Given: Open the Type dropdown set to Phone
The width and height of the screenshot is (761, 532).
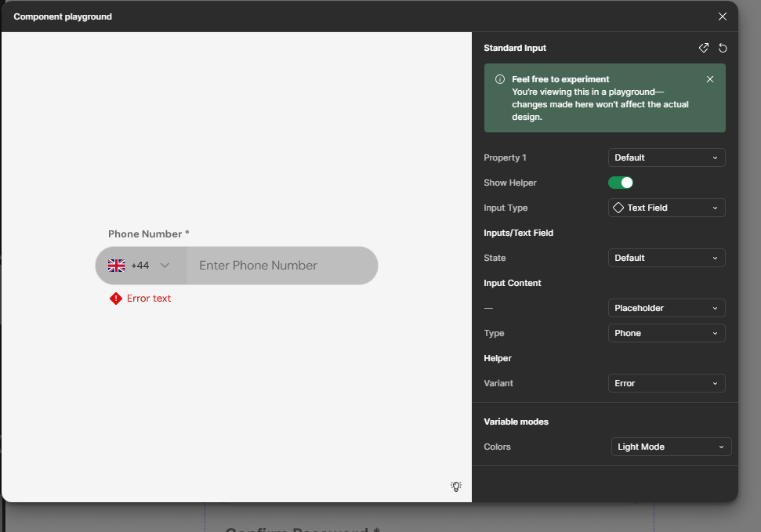Looking at the screenshot, I should click(666, 333).
